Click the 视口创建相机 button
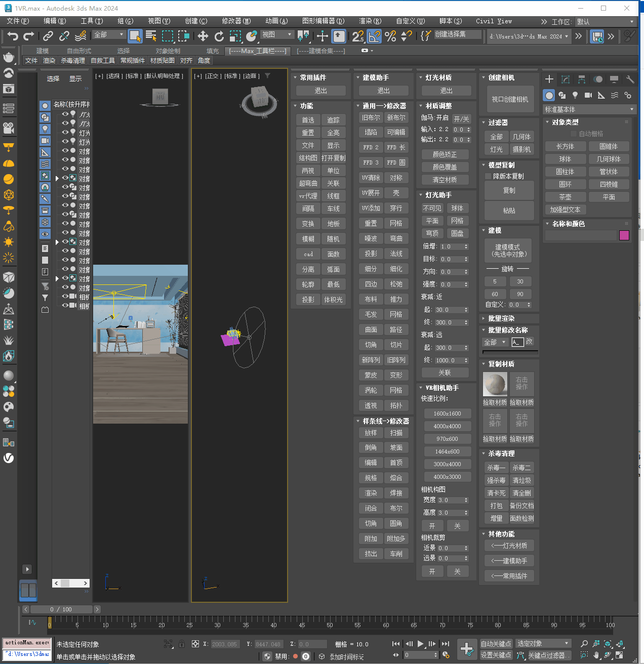 pyautogui.click(x=509, y=99)
